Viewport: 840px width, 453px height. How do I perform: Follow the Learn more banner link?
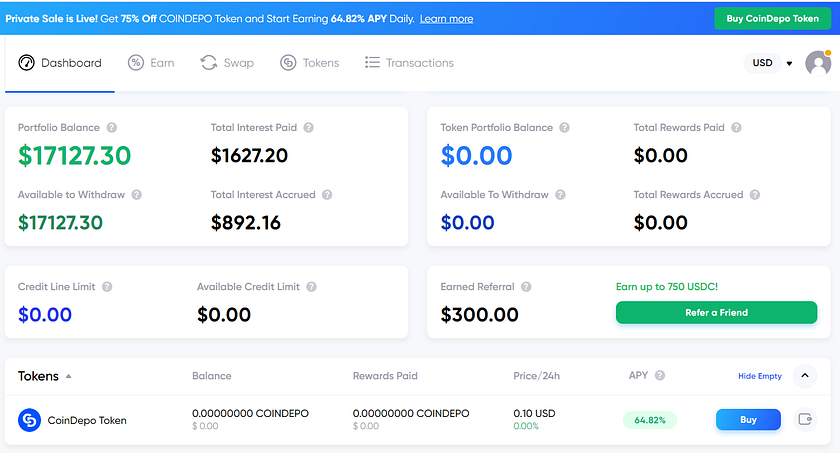coord(446,19)
